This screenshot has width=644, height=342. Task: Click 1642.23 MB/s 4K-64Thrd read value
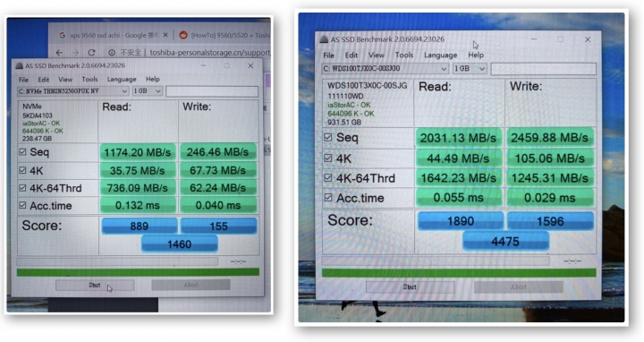click(458, 178)
